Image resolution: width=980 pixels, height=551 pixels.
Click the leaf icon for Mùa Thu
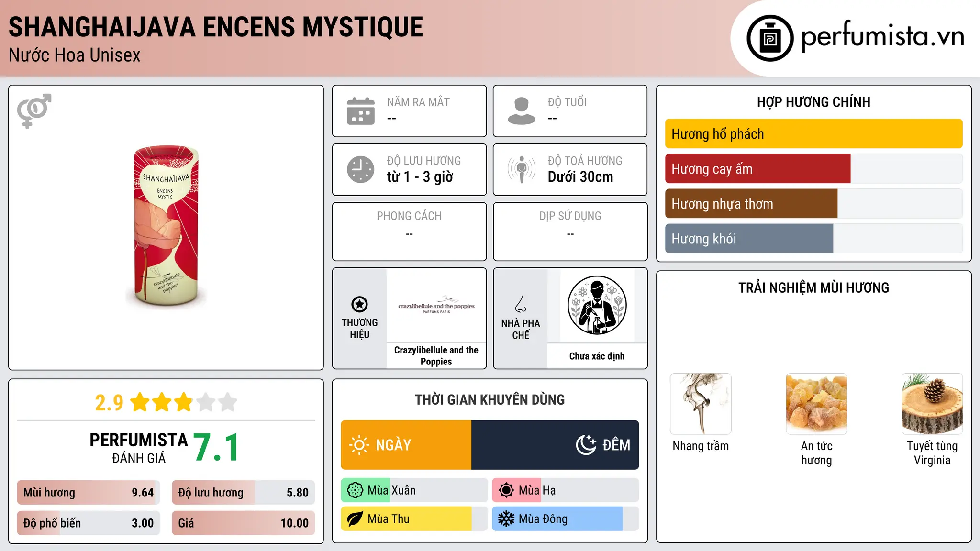tap(355, 519)
